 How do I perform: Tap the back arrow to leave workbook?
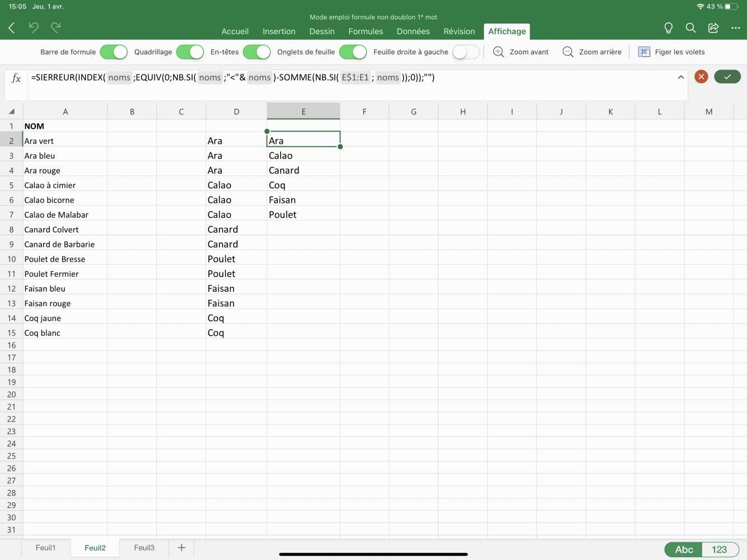coord(12,27)
